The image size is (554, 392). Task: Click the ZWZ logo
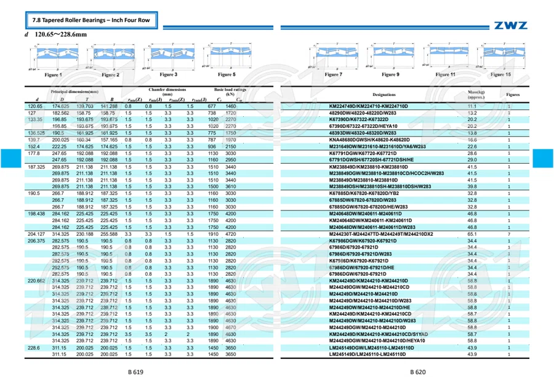(510, 25)
